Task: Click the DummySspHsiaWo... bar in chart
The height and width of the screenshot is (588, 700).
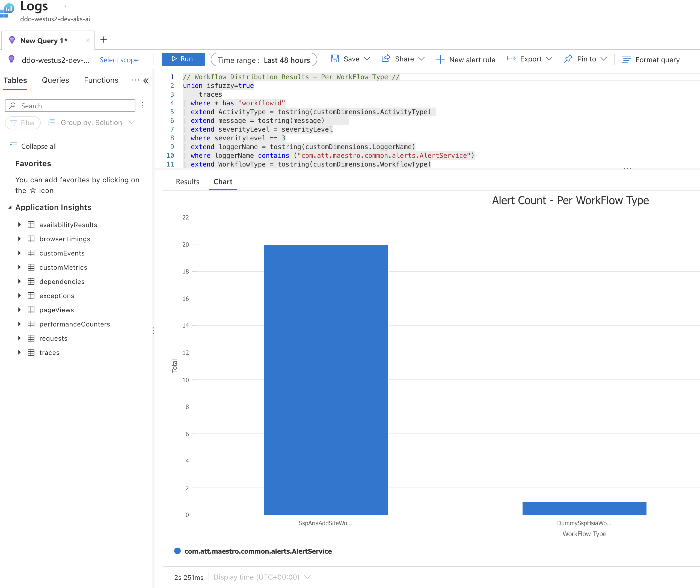Action: coord(584,508)
